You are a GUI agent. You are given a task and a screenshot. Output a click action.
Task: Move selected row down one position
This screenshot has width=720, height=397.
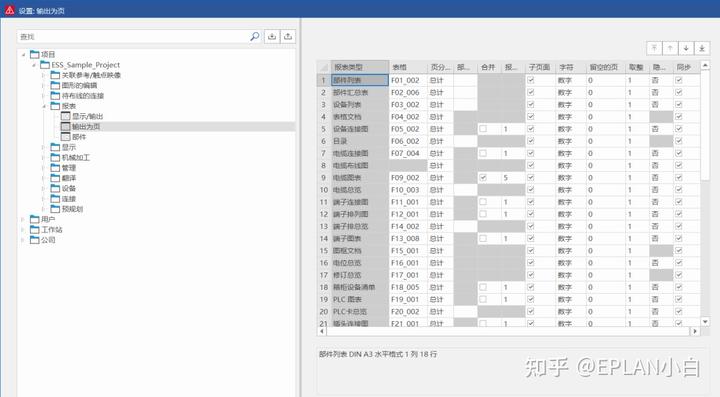[686, 48]
